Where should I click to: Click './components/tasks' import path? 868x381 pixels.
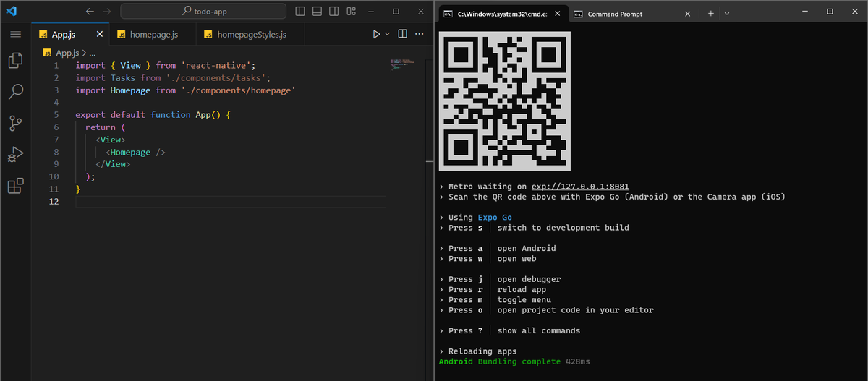(218, 77)
